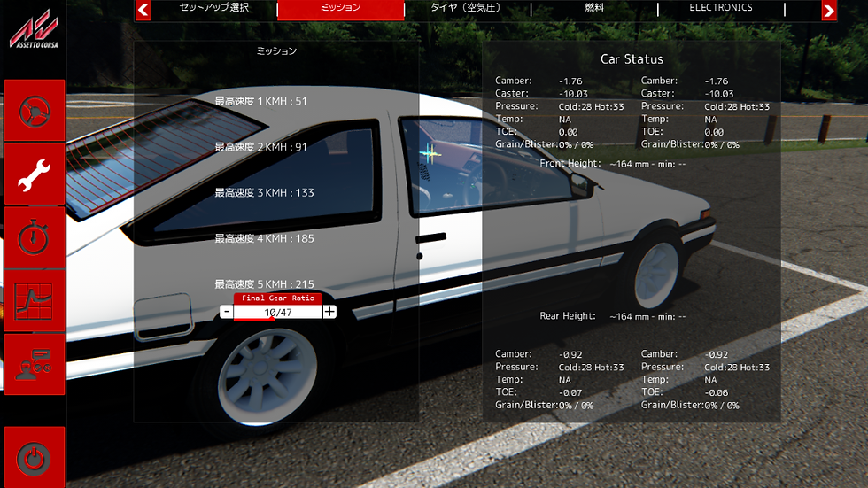Click the Final Gear Ratio 10/47 slider

click(x=278, y=313)
